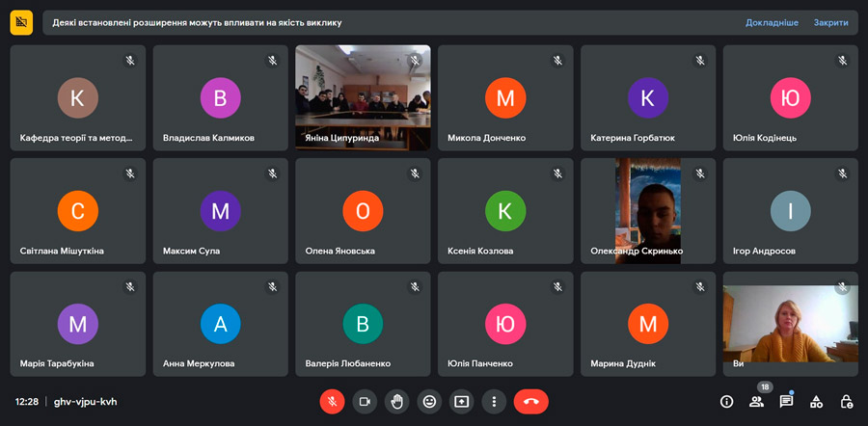Open host controls lock icon
This screenshot has width=868, height=426.
click(x=846, y=401)
